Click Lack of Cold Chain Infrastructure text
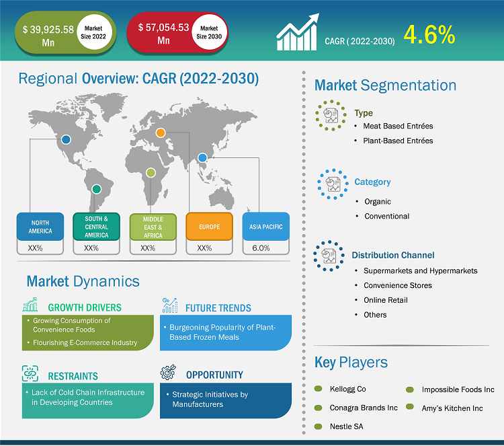The image size is (504, 446). point(88,397)
